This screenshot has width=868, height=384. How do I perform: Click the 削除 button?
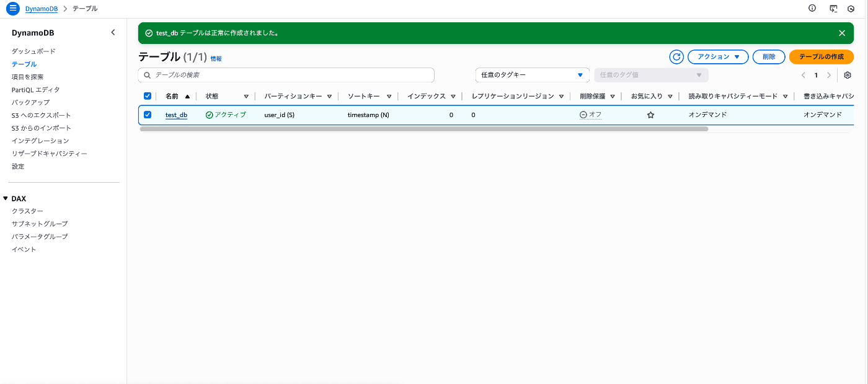(769, 57)
